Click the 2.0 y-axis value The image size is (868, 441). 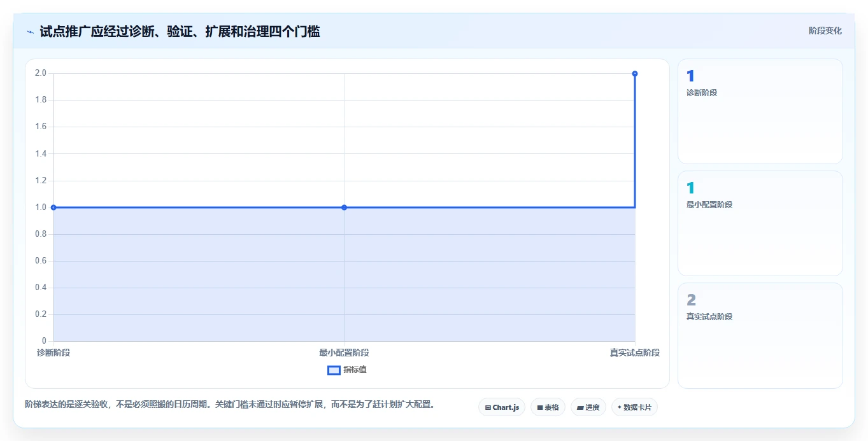41,73
